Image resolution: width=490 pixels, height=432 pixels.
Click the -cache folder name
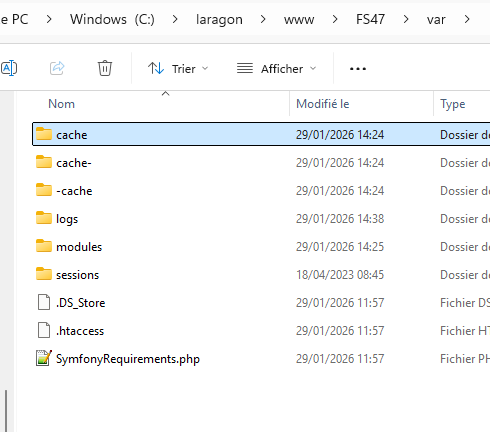(x=74, y=191)
